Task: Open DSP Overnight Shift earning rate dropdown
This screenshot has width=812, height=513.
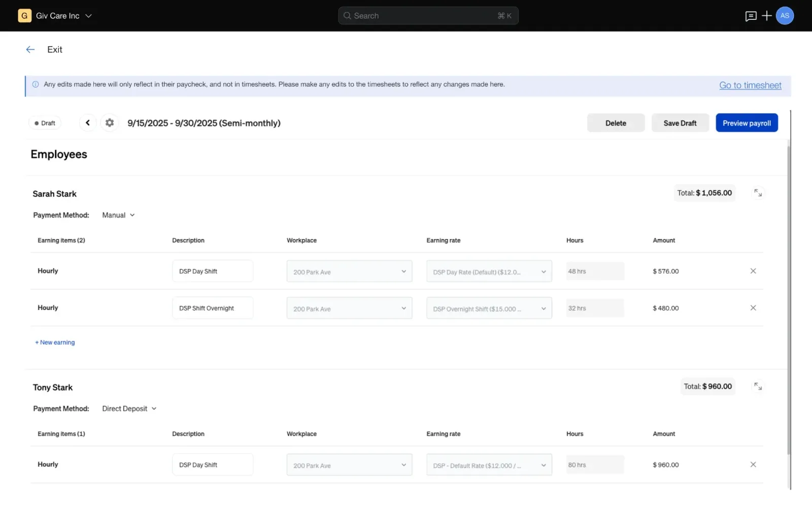Action: pos(489,309)
